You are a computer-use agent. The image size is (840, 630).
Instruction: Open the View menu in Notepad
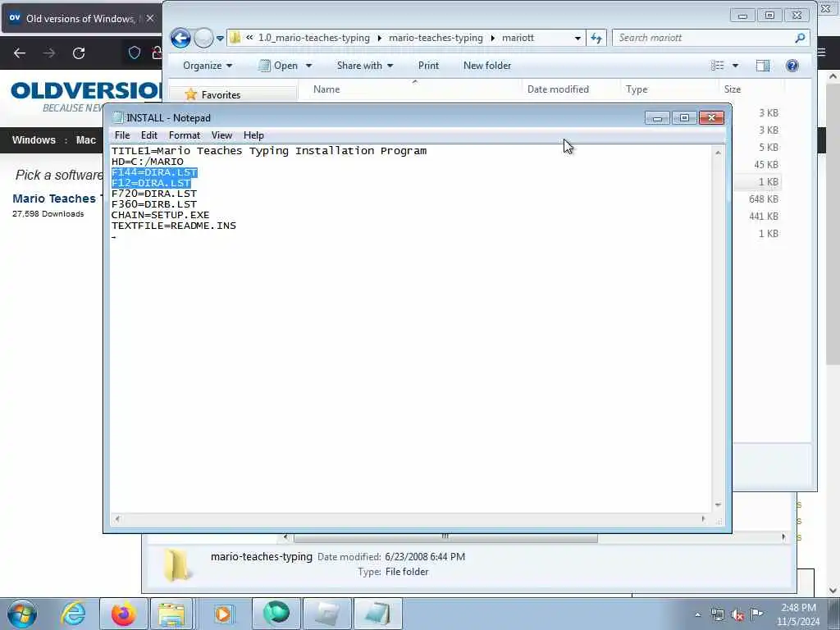point(221,135)
